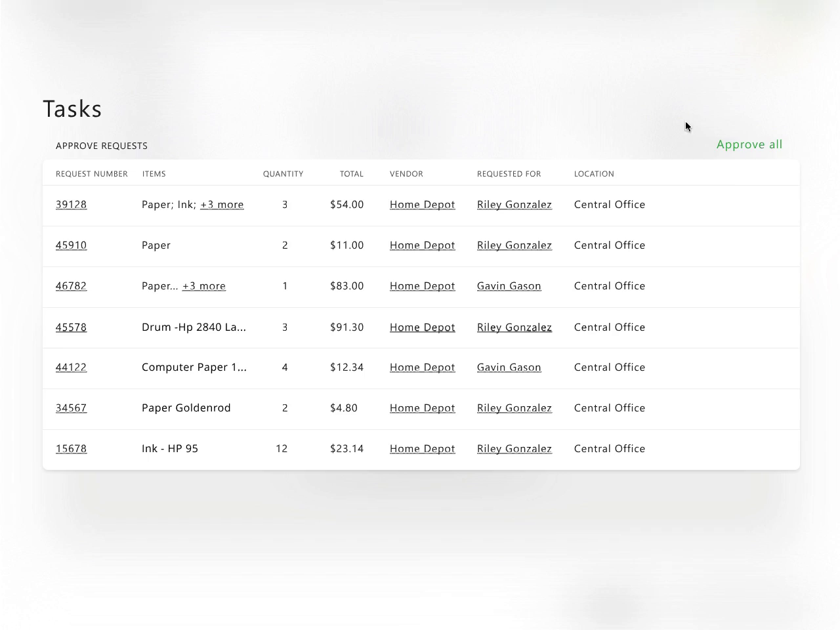Expand +3 more items for request 46782

tap(203, 285)
